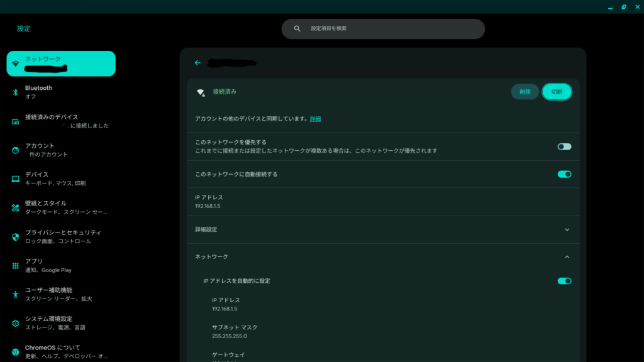Click the apps grid icon
644x362 pixels.
coord(16,266)
